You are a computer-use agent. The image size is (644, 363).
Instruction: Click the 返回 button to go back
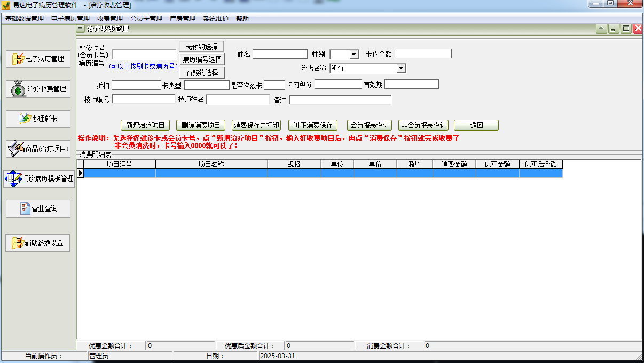pos(475,125)
